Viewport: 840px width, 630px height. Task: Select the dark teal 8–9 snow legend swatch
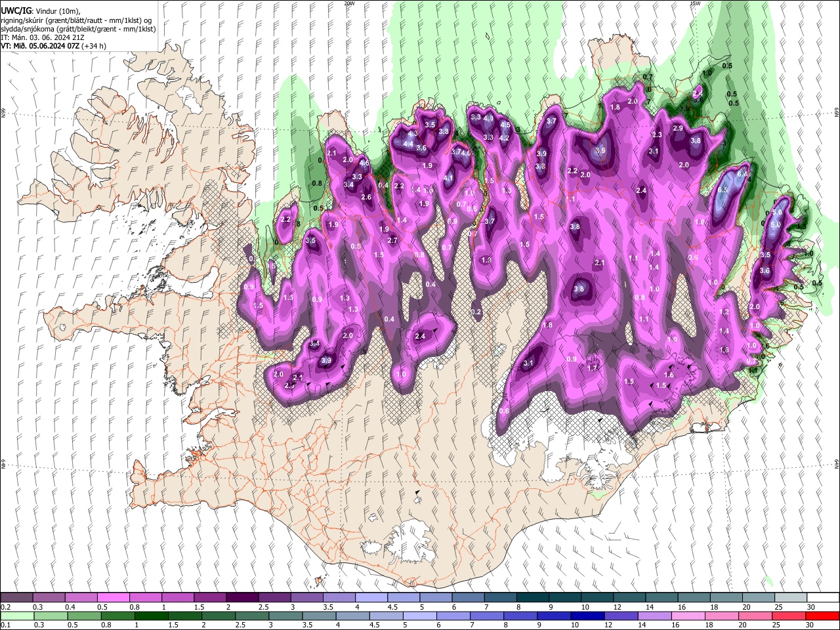(x=534, y=598)
